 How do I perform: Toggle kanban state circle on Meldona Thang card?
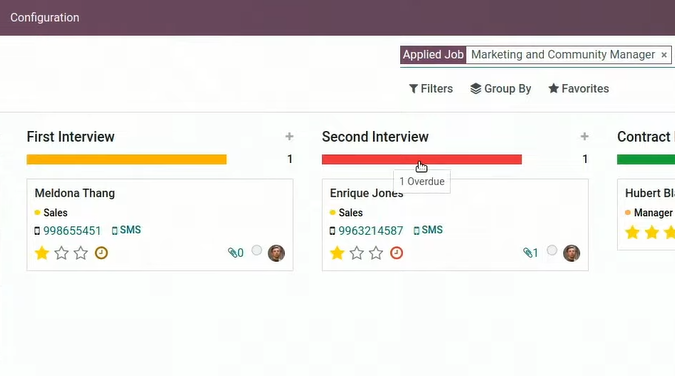(257, 250)
